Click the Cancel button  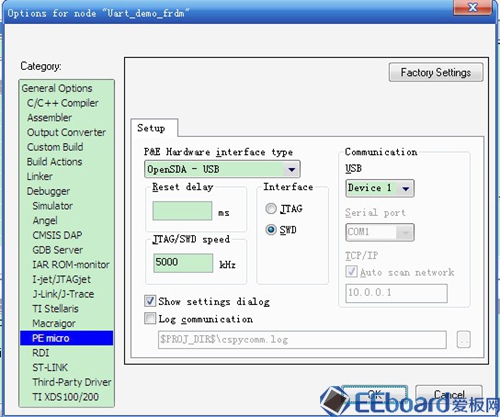coord(449,395)
